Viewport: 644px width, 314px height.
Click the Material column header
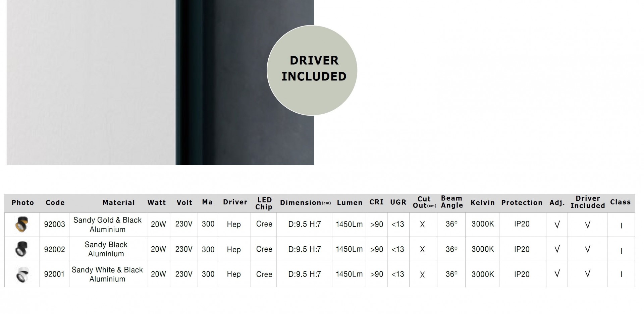(x=119, y=202)
